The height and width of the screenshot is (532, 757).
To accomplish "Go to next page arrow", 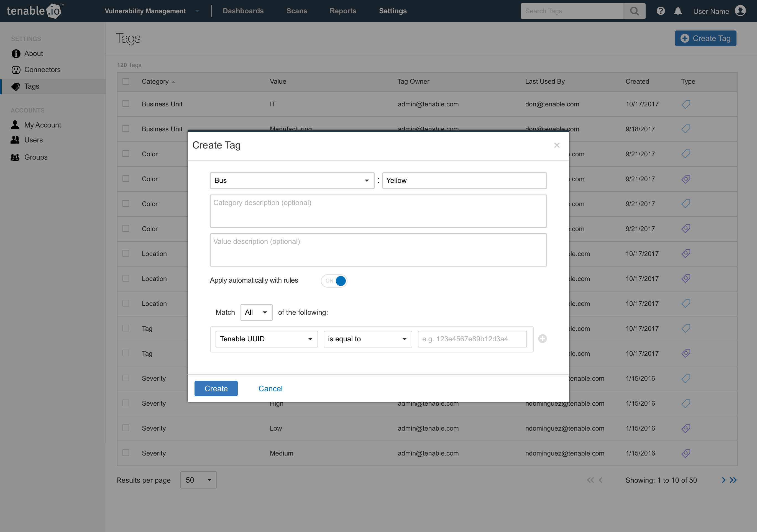I will click(x=723, y=480).
